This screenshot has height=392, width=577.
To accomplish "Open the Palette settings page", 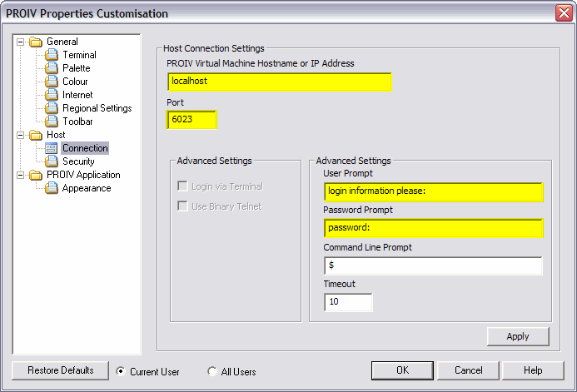I will [x=76, y=68].
